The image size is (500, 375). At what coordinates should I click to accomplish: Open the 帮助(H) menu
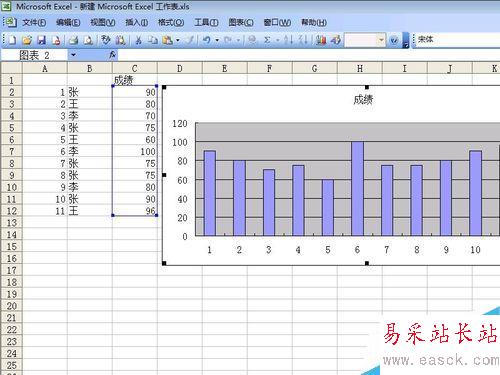pyautogui.click(x=314, y=23)
